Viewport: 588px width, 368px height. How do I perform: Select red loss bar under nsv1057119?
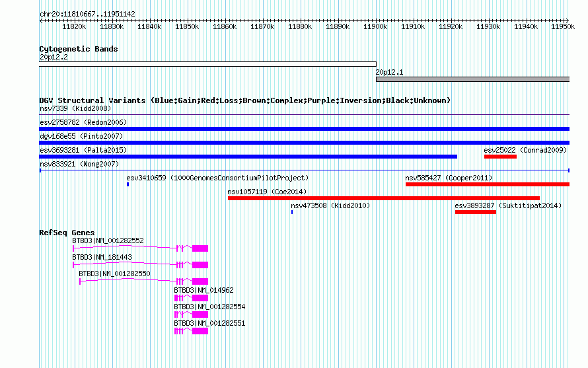tap(384, 198)
